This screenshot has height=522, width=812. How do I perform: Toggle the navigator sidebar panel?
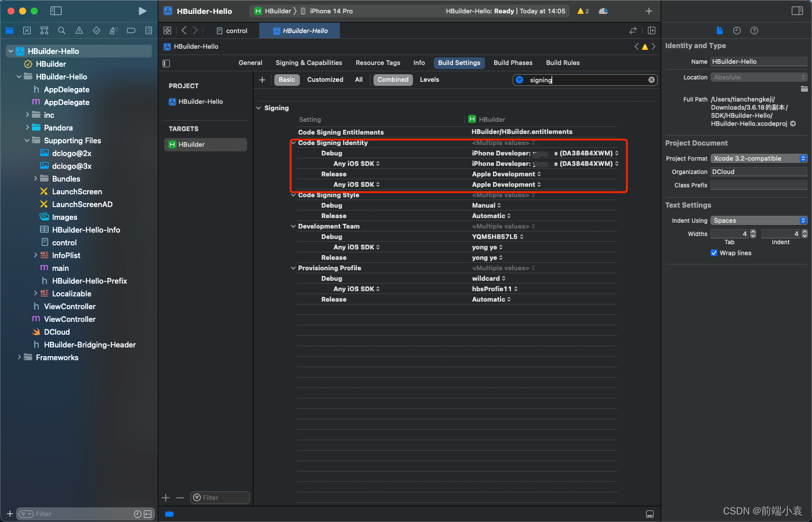pos(56,11)
